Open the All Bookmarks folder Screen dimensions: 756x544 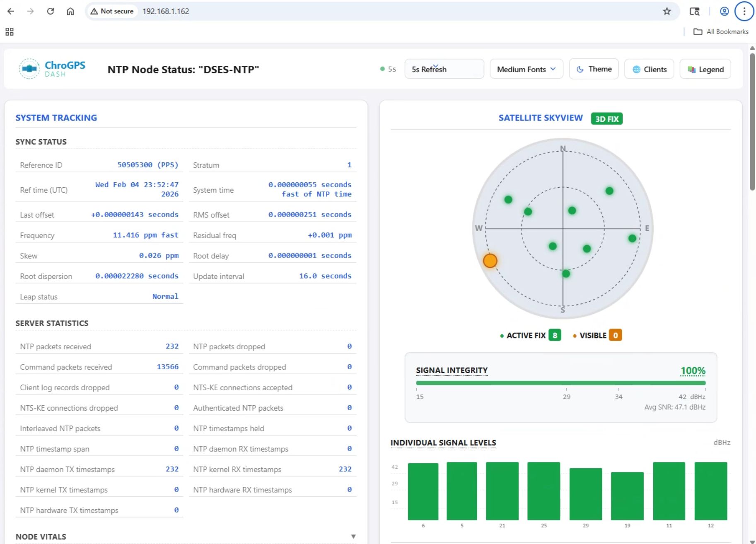point(721,31)
